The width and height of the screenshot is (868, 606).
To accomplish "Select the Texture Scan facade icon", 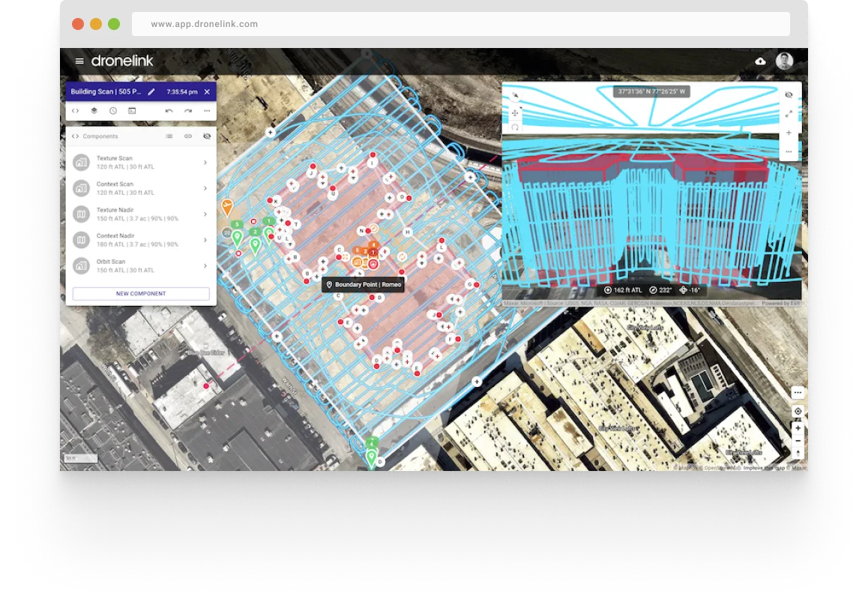I will (82, 162).
